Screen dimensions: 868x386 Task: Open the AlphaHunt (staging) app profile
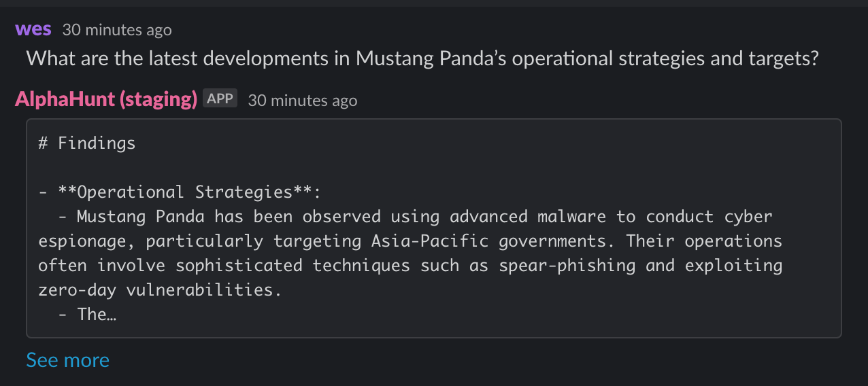click(x=106, y=99)
